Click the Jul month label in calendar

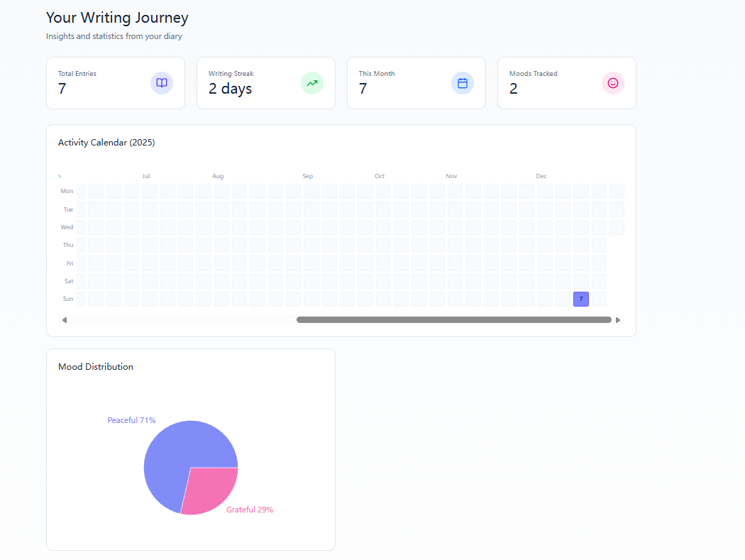click(145, 176)
